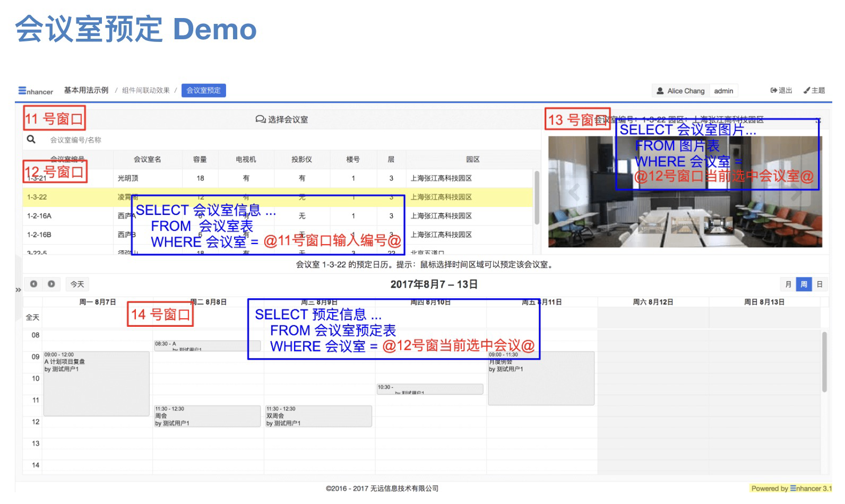Sort by 层 column header
Screen dimensions: 845x504
tap(391, 159)
